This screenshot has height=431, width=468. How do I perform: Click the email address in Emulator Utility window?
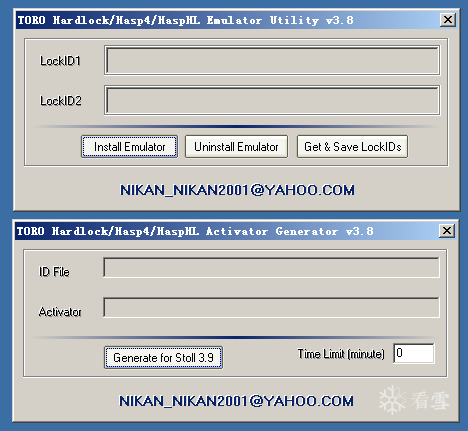[x=237, y=190]
